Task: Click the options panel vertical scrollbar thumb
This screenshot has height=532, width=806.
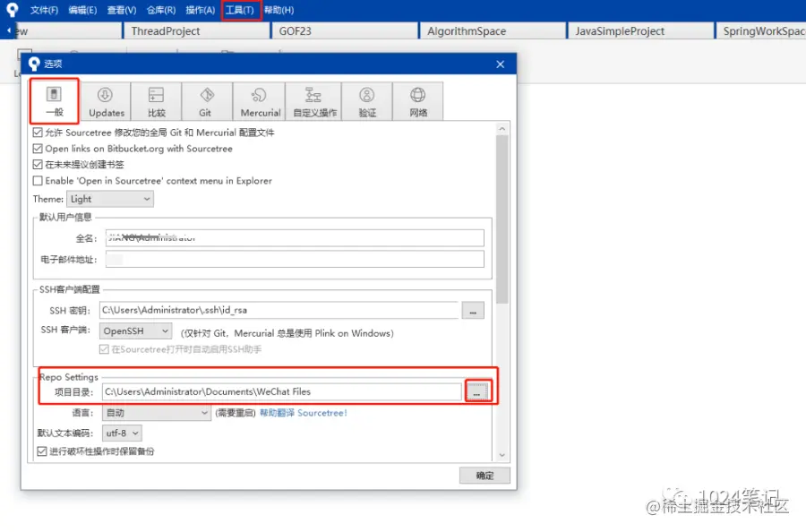Action: [x=502, y=219]
